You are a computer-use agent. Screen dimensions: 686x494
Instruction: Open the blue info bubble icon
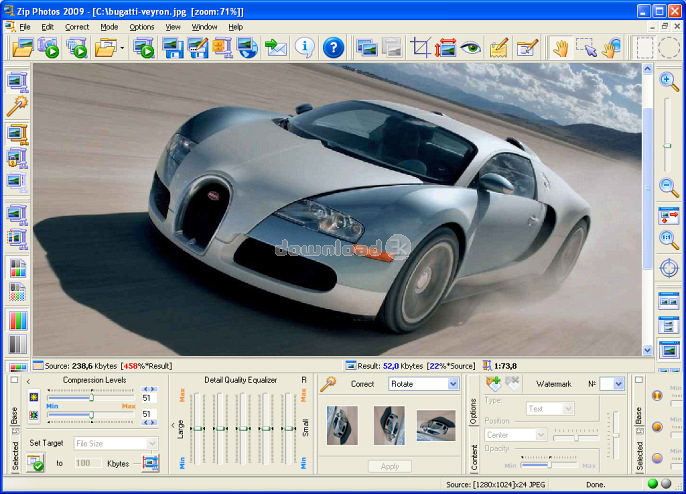click(304, 47)
